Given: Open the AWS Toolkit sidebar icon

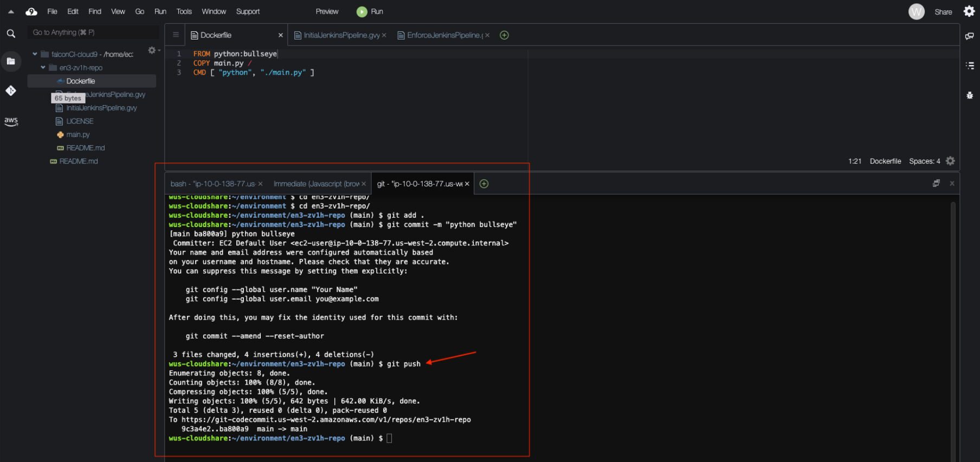Looking at the screenshot, I should click(x=11, y=121).
